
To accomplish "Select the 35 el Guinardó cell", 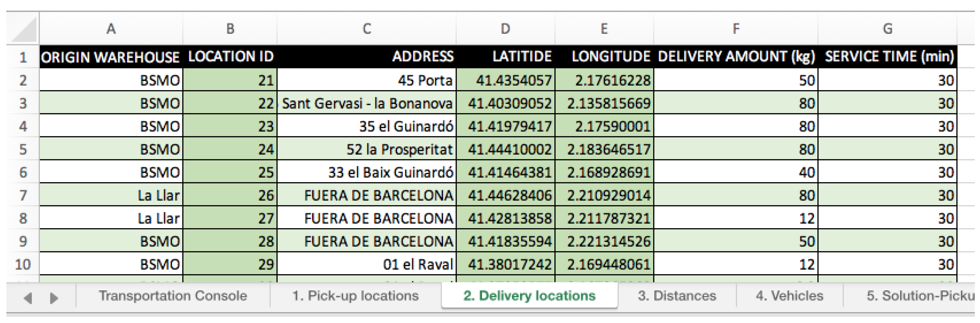I will [x=367, y=126].
